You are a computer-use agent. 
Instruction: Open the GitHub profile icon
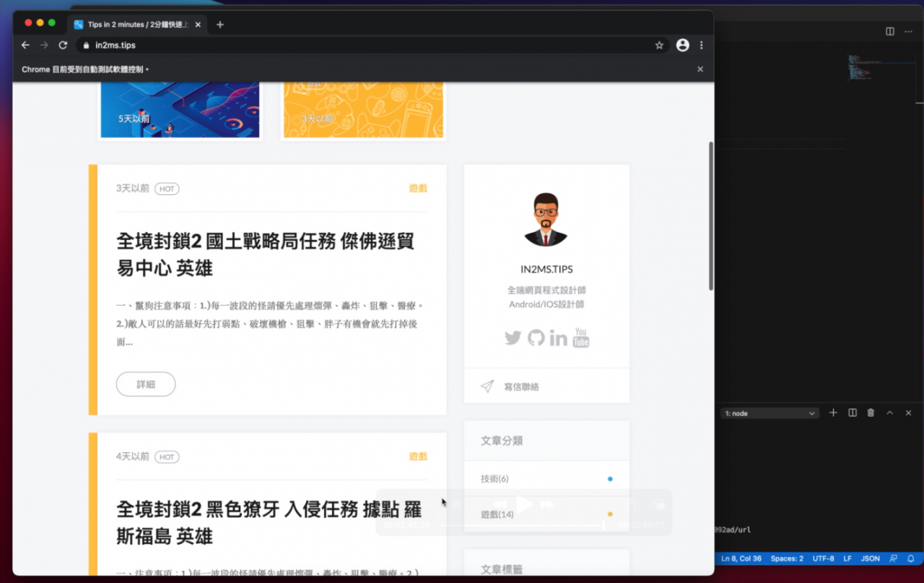pyautogui.click(x=536, y=337)
